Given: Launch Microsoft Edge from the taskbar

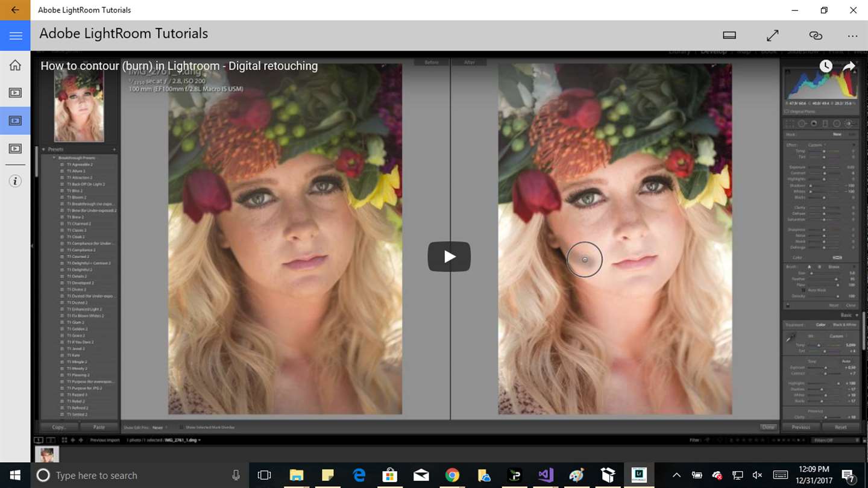Looking at the screenshot, I should 359,475.
